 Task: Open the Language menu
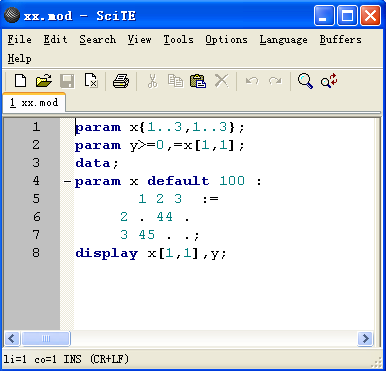click(x=283, y=40)
